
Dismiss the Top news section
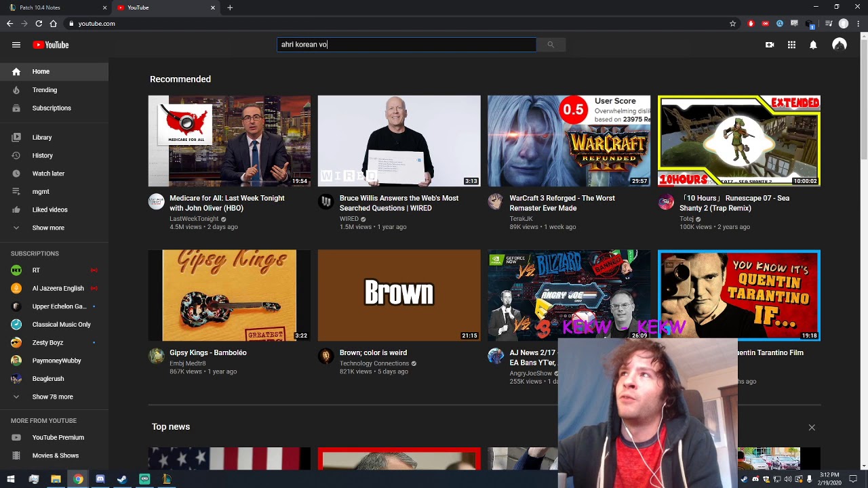812,428
